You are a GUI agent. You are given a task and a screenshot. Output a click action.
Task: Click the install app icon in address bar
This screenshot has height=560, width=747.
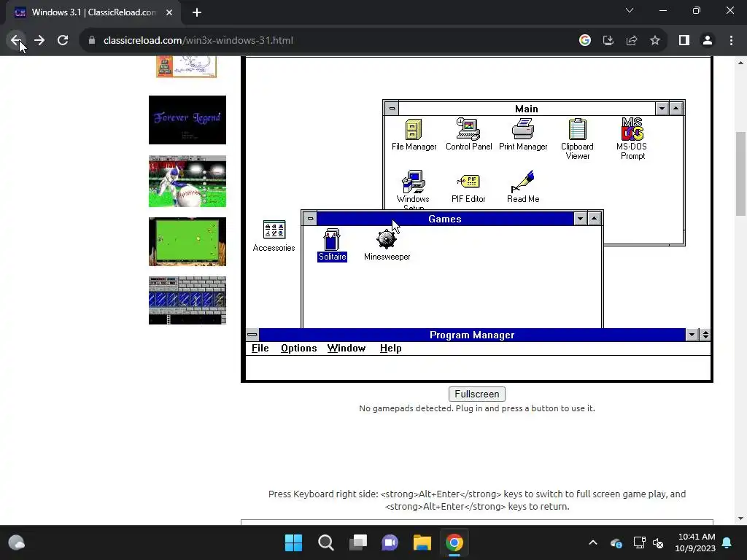(608, 41)
